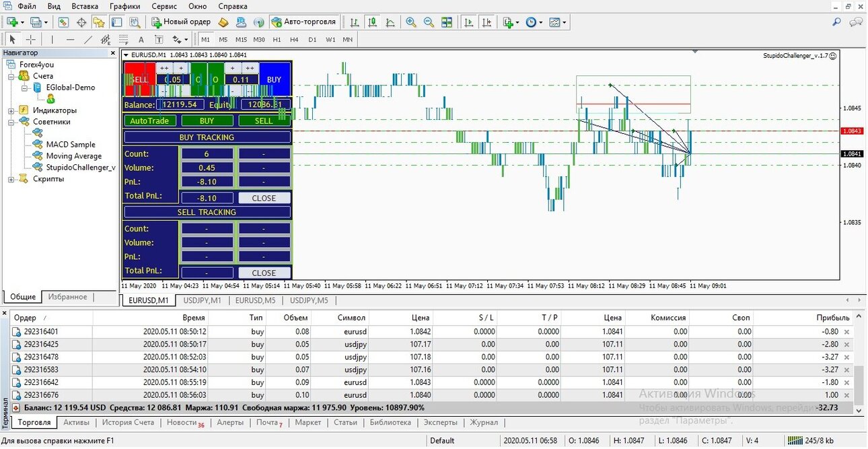Toggle the Авто-торговля button
The width and height of the screenshot is (868, 449).
[x=303, y=22]
